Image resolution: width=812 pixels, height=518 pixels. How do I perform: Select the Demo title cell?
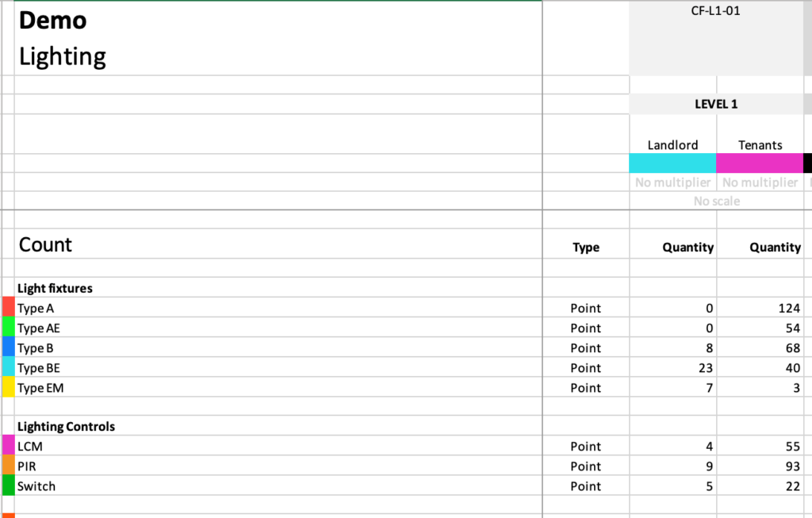coord(53,21)
